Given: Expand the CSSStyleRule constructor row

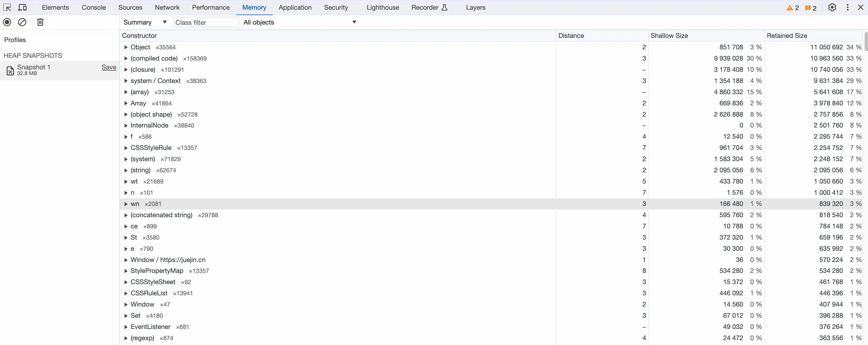Looking at the screenshot, I should point(126,148).
